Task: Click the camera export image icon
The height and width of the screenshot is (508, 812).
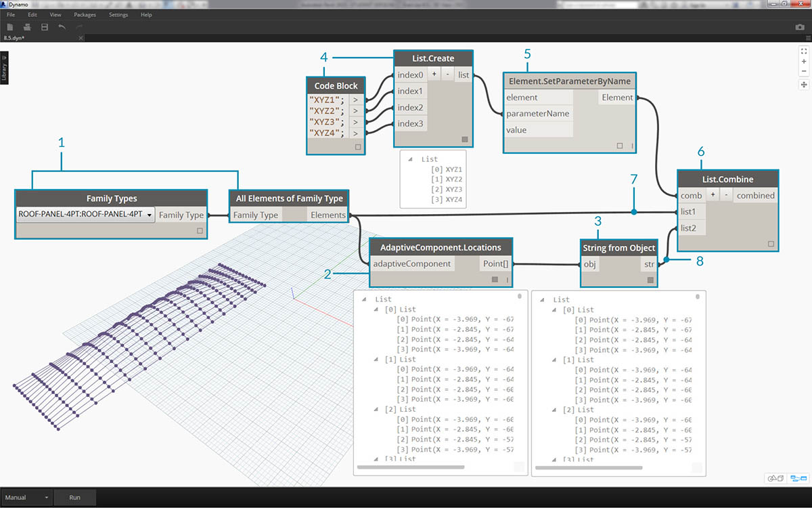Action: [x=800, y=27]
